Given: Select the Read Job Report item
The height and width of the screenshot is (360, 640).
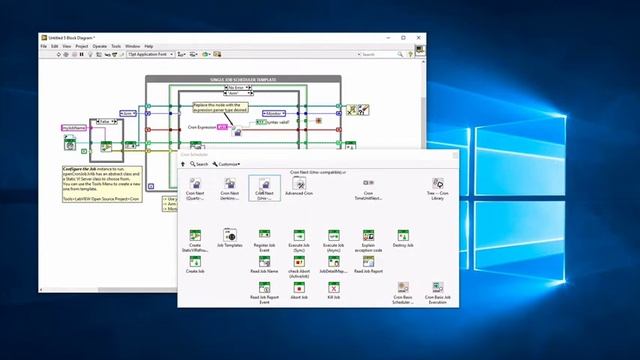Looking at the screenshot, I should coord(368,264).
